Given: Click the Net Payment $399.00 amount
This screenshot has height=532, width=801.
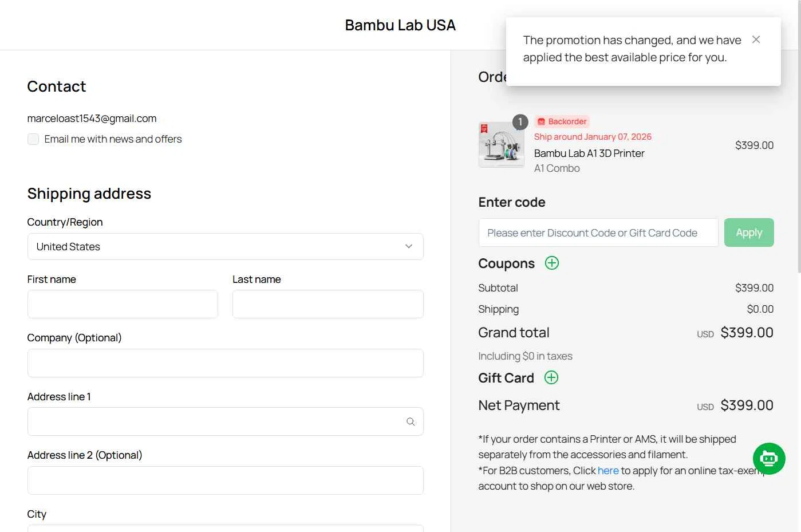Looking at the screenshot, I should click(747, 405).
